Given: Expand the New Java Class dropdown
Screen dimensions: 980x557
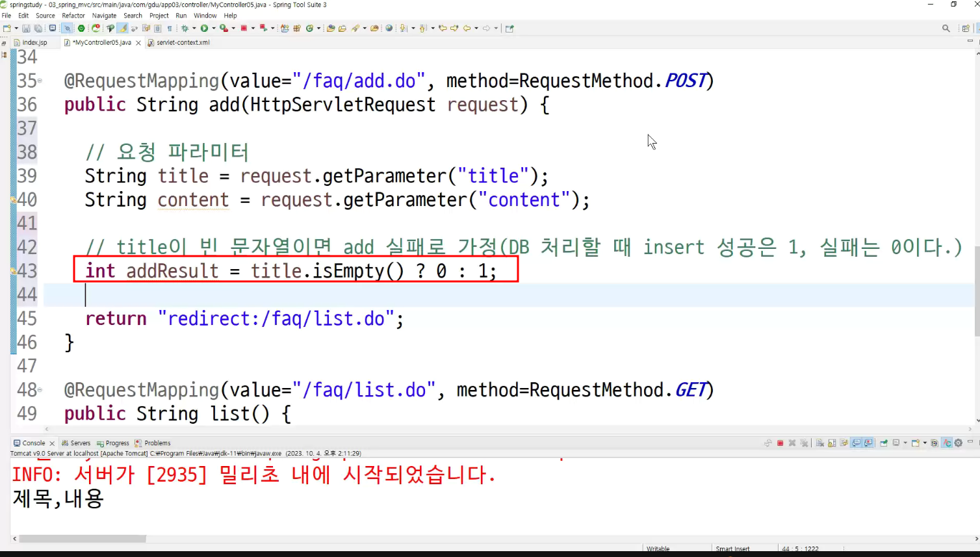Looking at the screenshot, I should pyautogui.click(x=318, y=28).
